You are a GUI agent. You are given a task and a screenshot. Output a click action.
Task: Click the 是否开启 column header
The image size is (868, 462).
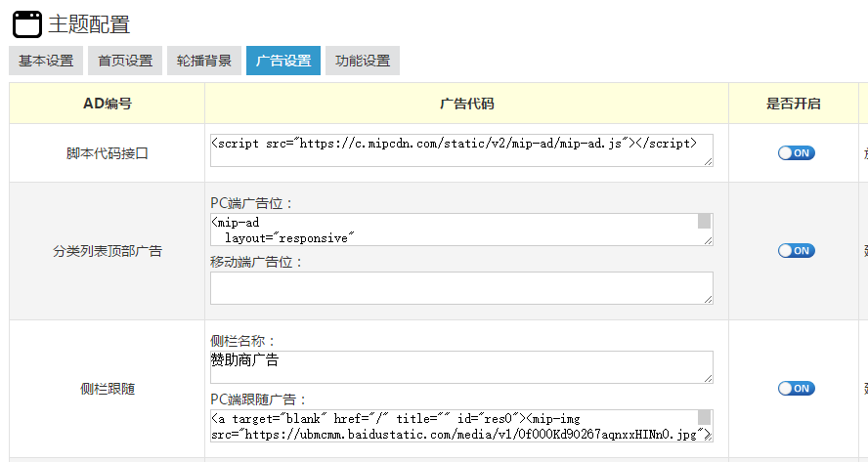793,104
